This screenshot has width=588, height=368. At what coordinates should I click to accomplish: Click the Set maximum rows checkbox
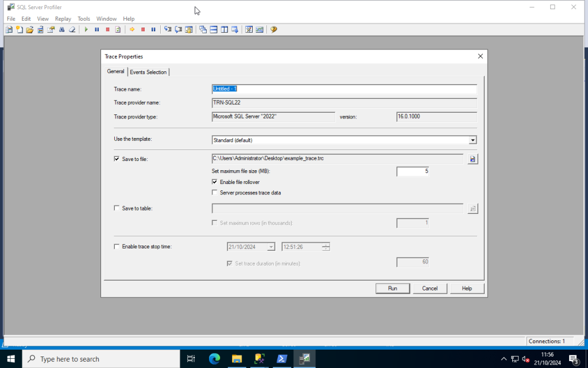pos(215,223)
